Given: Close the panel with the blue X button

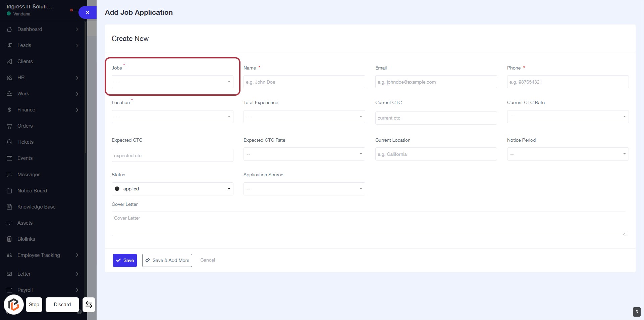Looking at the screenshot, I should tap(88, 12).
